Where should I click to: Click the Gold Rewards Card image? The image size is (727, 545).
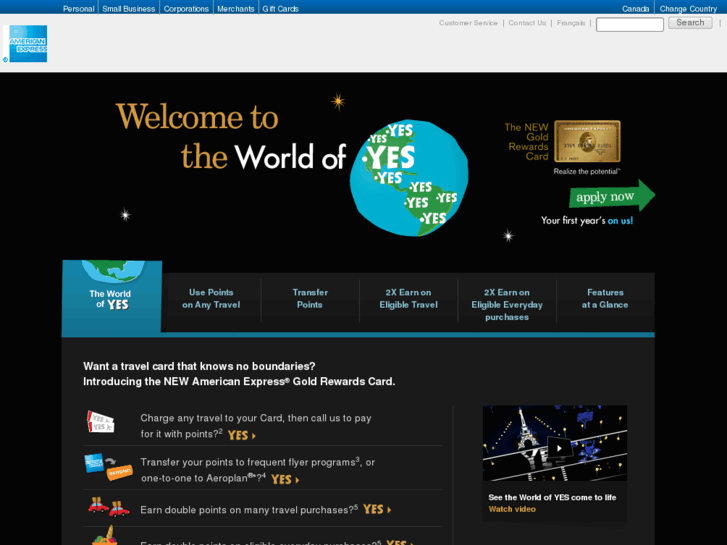pyautogui.click(x=587, y=141)
